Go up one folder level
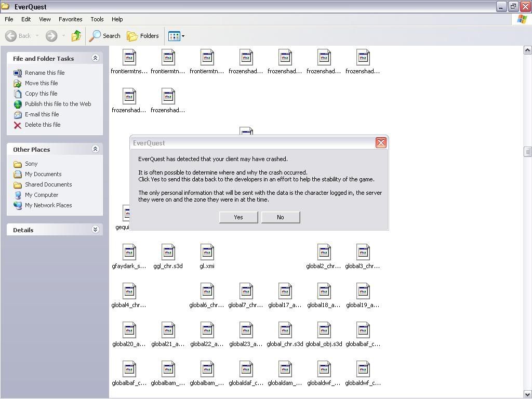The image size is (532, 399). pos(76,36)
